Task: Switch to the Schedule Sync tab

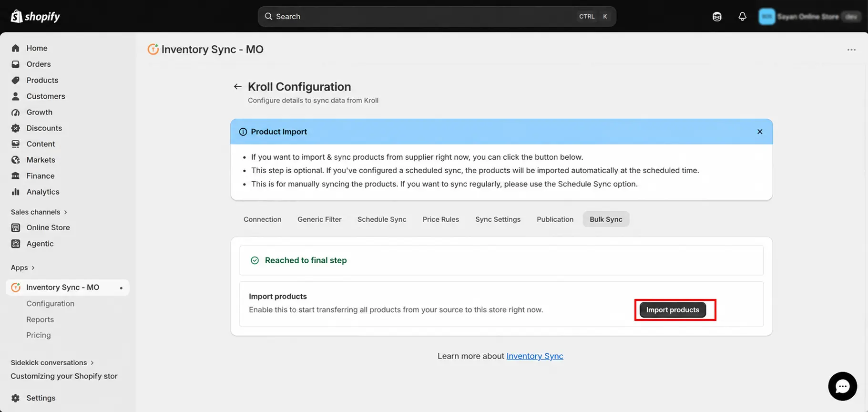Action: pyautogui.click(x=382, y=219)
